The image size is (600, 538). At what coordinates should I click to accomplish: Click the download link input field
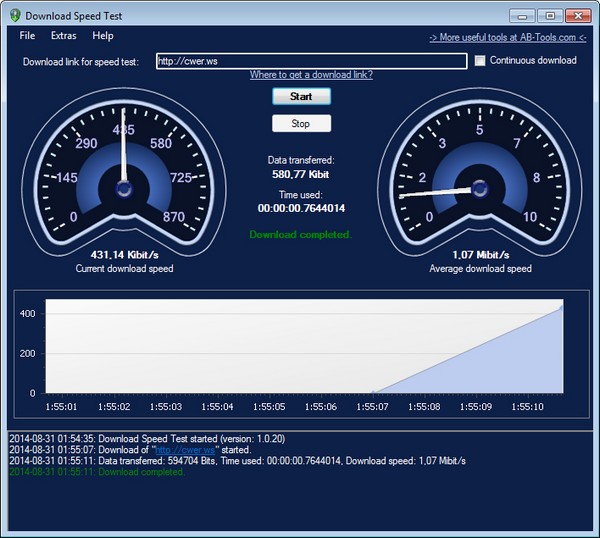(x=311, y=61)
